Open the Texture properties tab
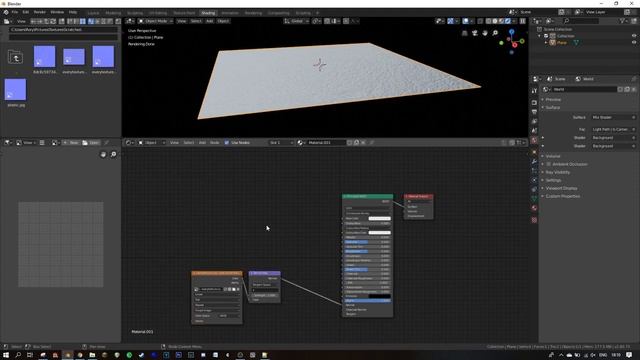Image resolution: width=640 pixels, height=360 pixels. (x=534, y=220)
